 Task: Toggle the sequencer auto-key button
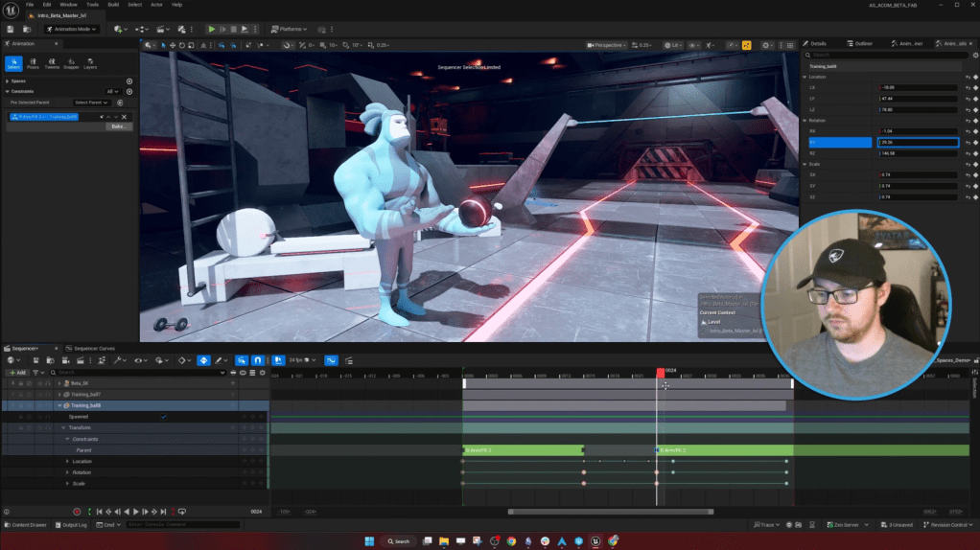tap(203, 360)
